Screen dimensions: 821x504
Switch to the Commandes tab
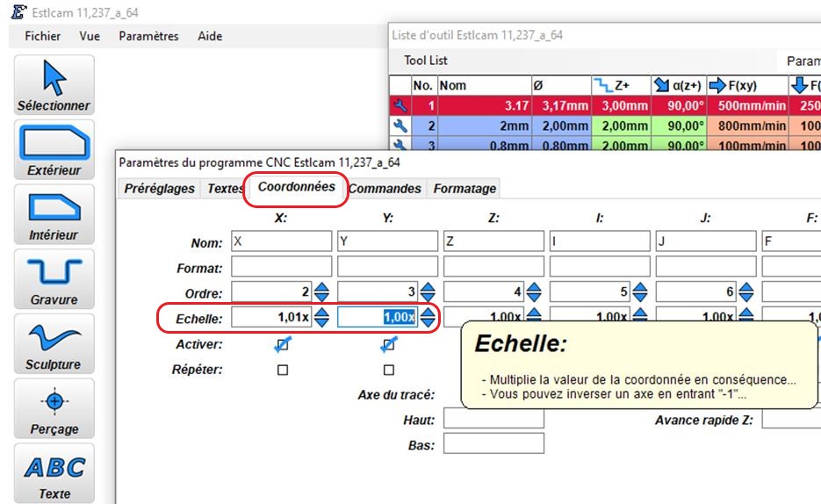385,189
